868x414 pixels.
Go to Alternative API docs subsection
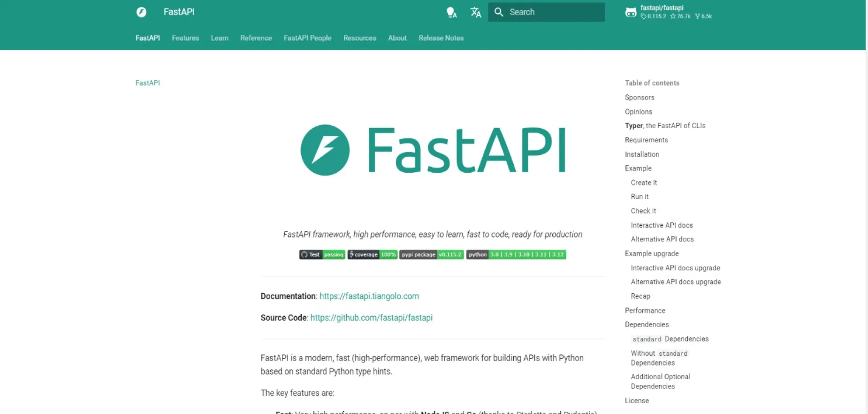point(662,239)
